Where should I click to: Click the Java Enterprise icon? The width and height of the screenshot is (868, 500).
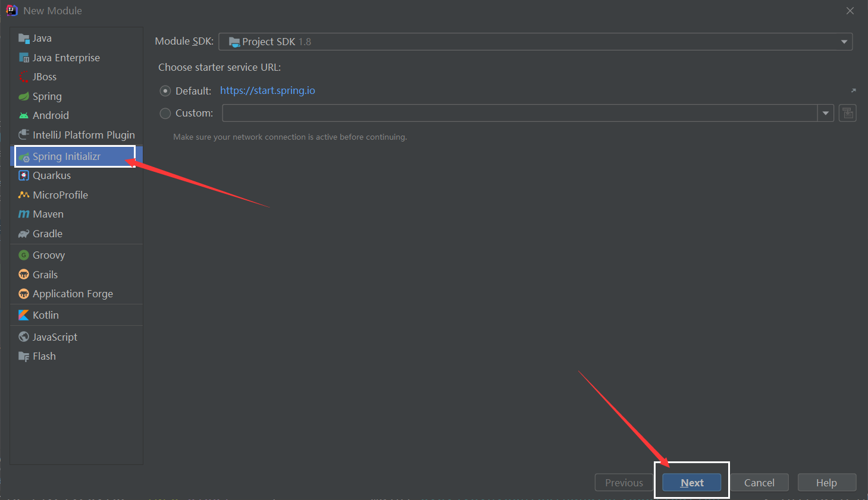pos(24,58)
